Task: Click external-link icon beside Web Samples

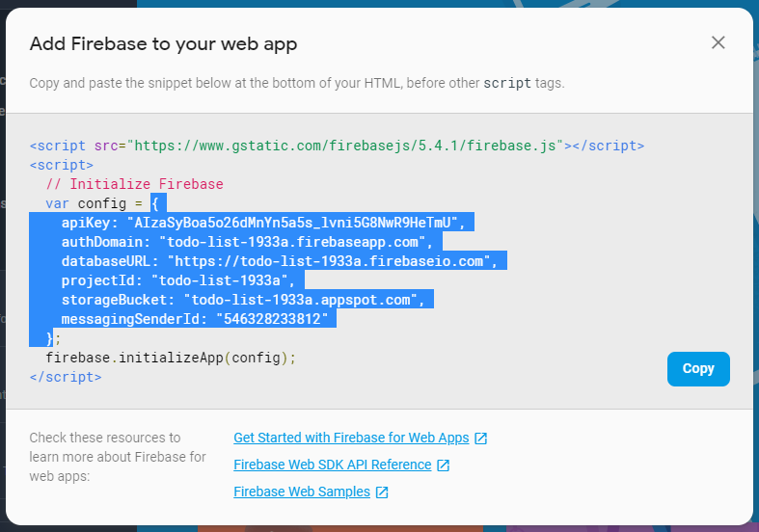Action: [382, 492]
